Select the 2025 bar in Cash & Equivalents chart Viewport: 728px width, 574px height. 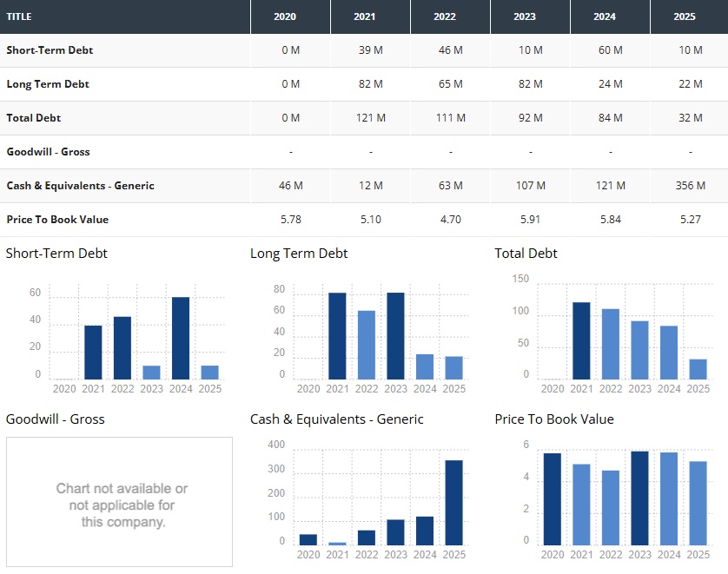453,502
